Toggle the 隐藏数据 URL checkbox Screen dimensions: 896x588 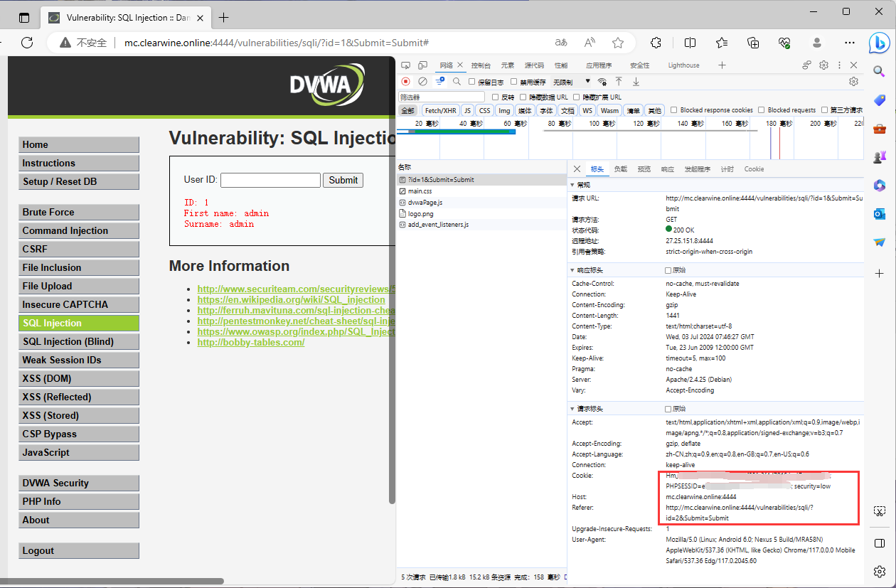point(523,97)
